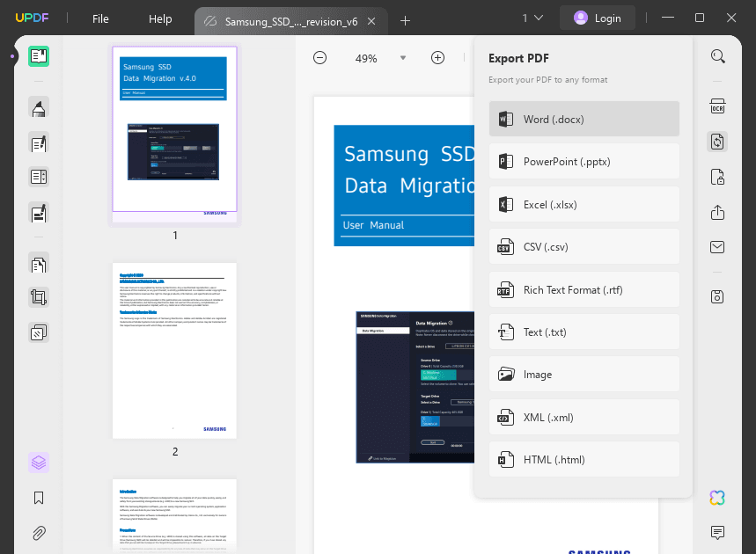The height and width of the screenshot is (554, 756).
Task: Open the Organize Pages tool
Action: (x=39, y=264)
